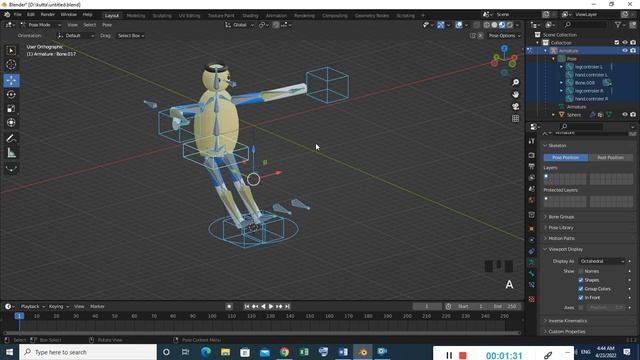Click the current frame number field
Screen dimensions: 640x360
(x=427, y=307)
